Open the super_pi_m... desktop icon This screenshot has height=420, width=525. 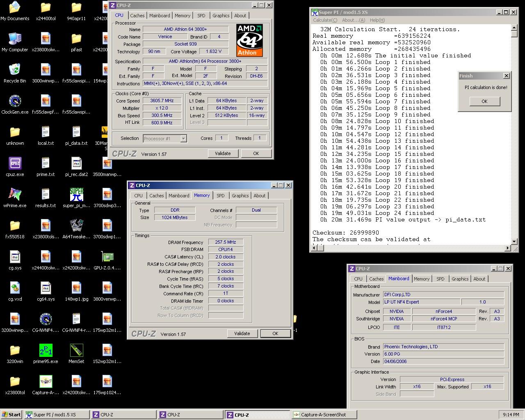click(x=76, y=198)
